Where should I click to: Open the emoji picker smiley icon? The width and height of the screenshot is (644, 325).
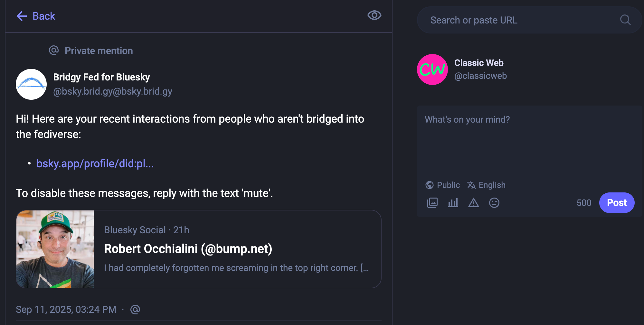494,203
